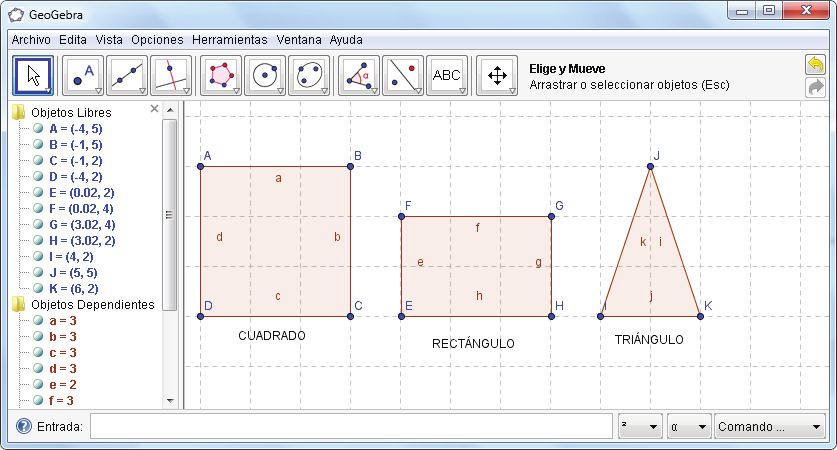Open the Herramientas menu

point(230,40)
